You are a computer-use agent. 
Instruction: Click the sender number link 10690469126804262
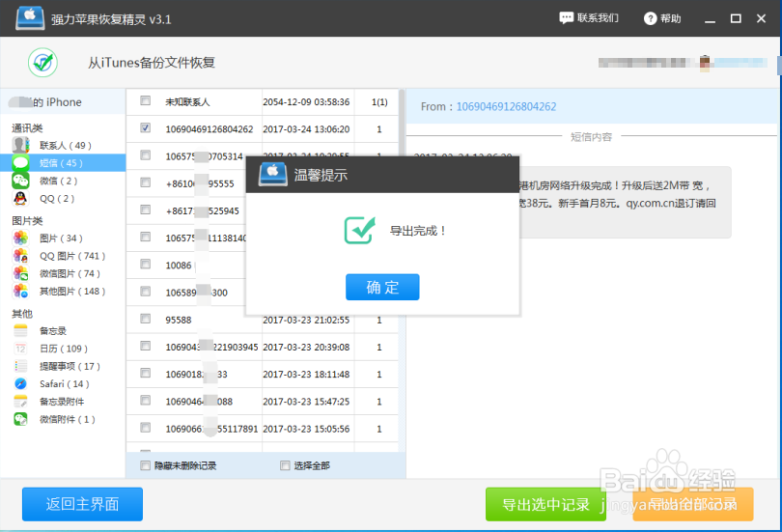coord(506,107)
